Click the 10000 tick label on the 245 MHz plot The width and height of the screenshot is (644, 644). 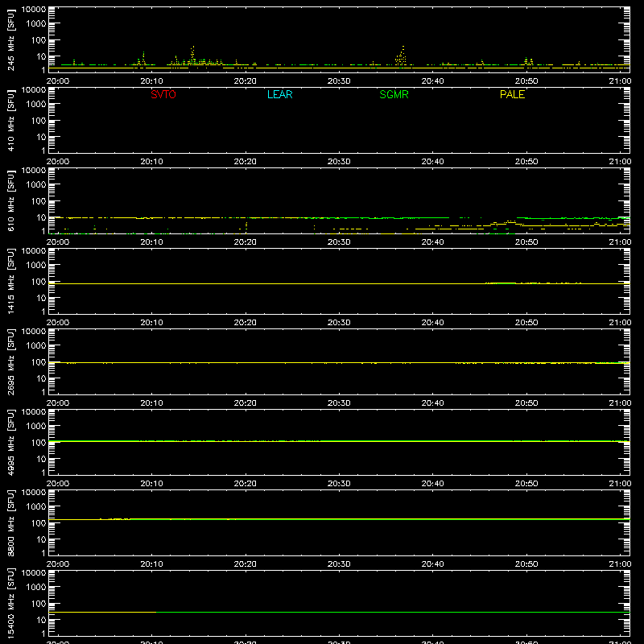pyautogui.click(x=34, y=10)
